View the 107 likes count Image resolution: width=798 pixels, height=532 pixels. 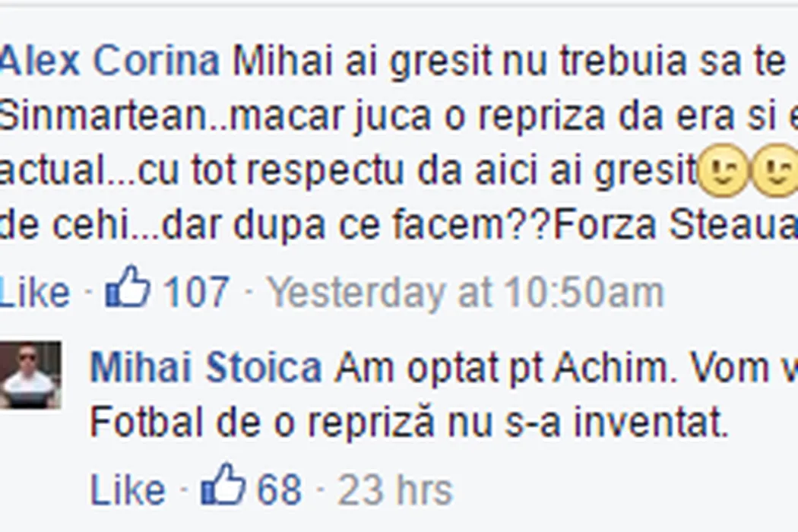pyautogui.click(x=197, y=293)
